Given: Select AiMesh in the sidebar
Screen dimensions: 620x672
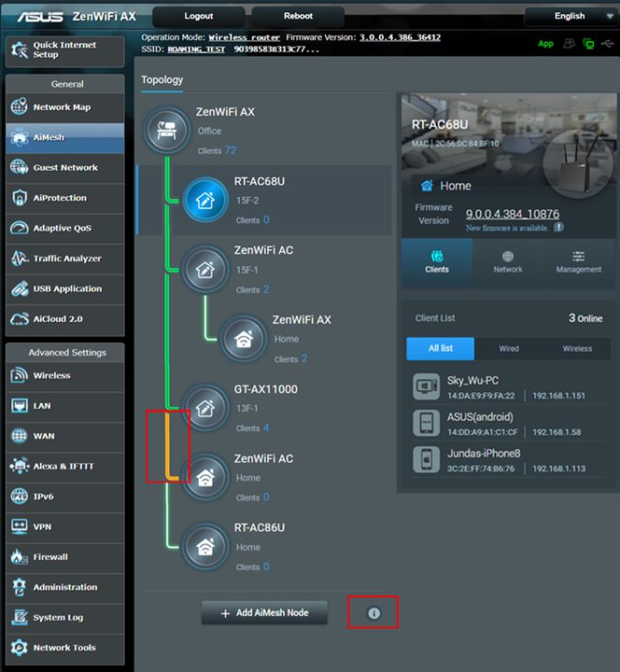Looking at the screenshot, I should point(64,138).
